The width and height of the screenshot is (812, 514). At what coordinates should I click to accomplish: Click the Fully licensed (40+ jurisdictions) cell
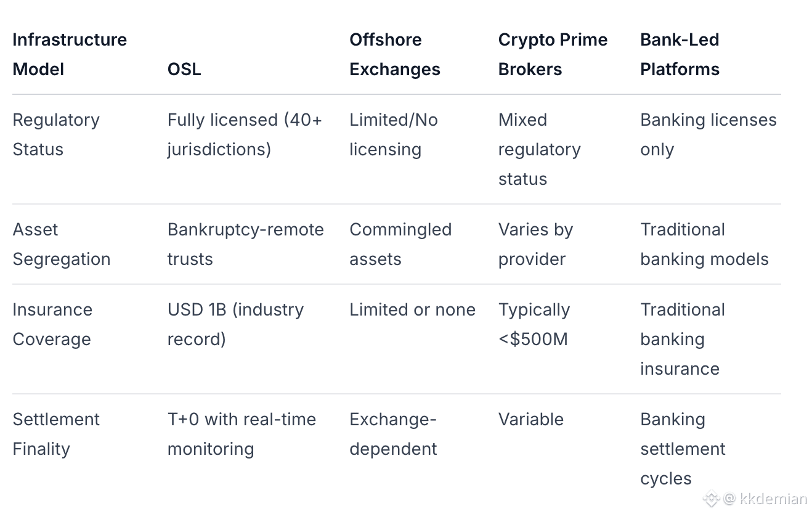point(245,134)
